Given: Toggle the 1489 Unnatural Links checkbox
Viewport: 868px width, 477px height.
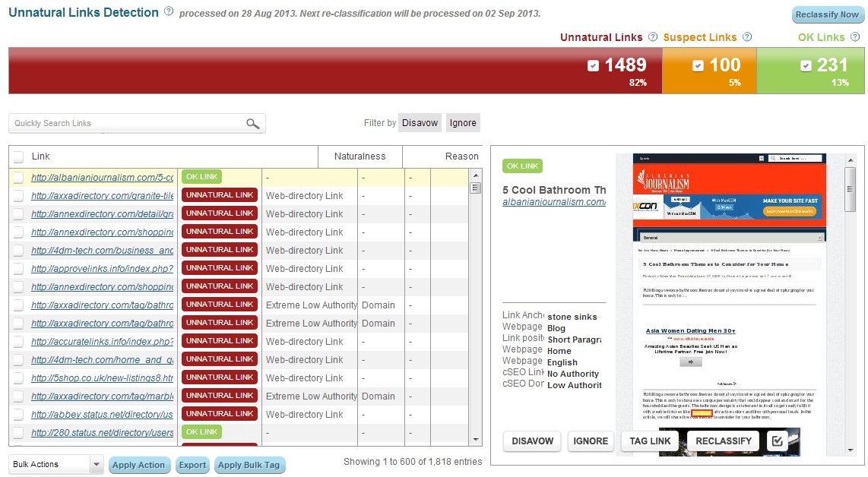Looking at the screenshot, I should pyautogui.click(x=594, y=66).
